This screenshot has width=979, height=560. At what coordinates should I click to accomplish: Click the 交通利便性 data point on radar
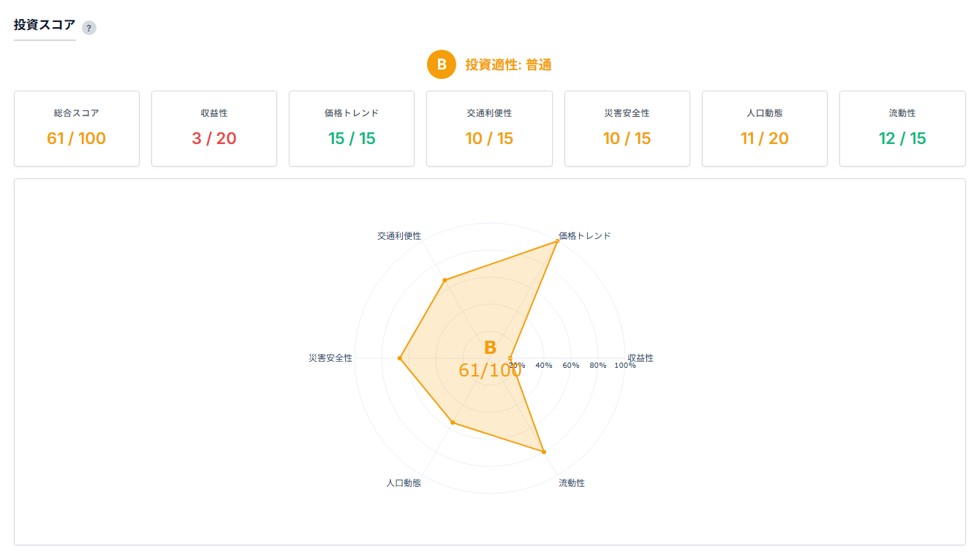click(445, 280)
